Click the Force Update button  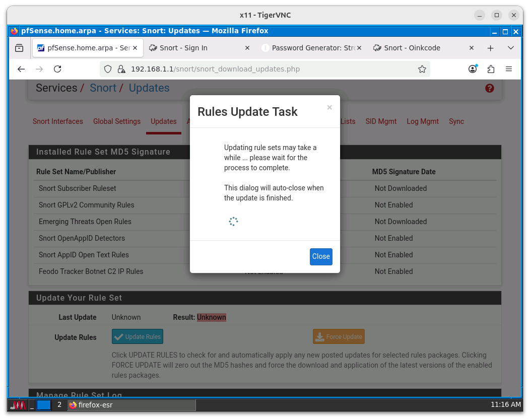[339, 336]
